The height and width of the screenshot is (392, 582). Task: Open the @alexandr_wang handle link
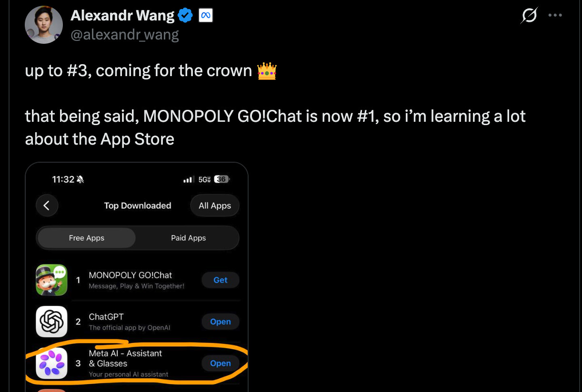125,34
